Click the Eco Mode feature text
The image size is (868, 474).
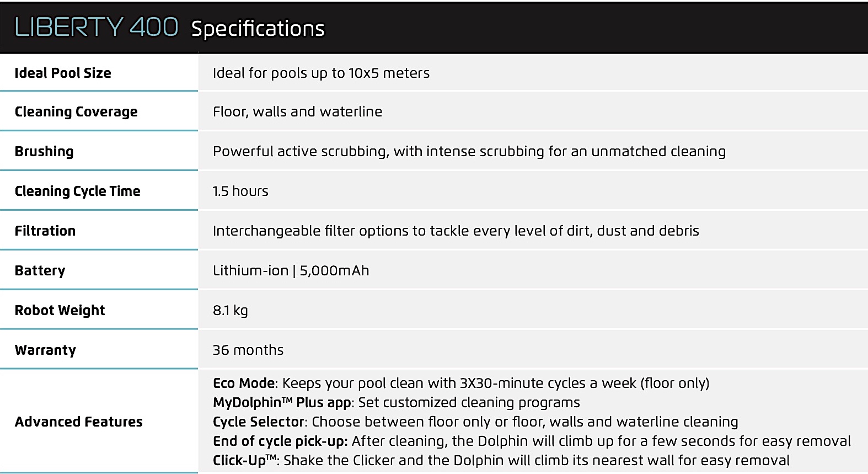coord(461,383)
